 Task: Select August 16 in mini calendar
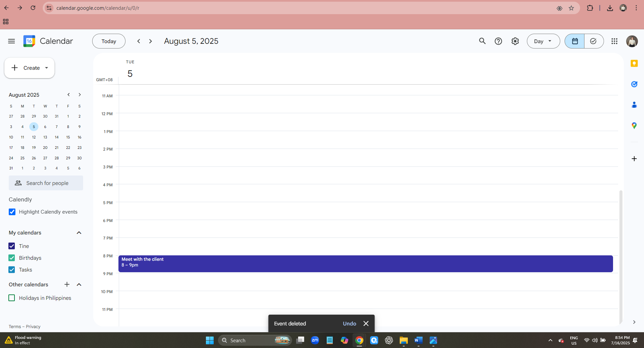click(x=79, y=137)
